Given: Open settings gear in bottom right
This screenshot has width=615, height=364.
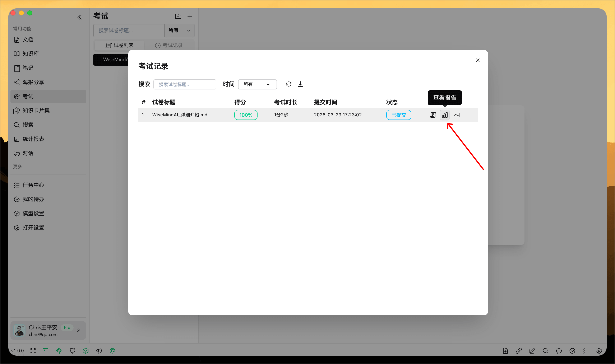Looking at the screenshot, I should (x=599, y=351).
